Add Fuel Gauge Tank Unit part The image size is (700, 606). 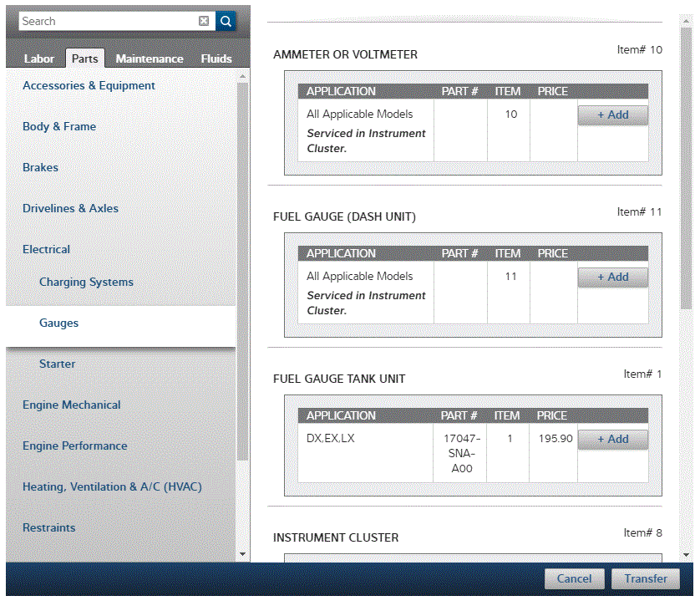pyautogui.click(x=612, y=440)
